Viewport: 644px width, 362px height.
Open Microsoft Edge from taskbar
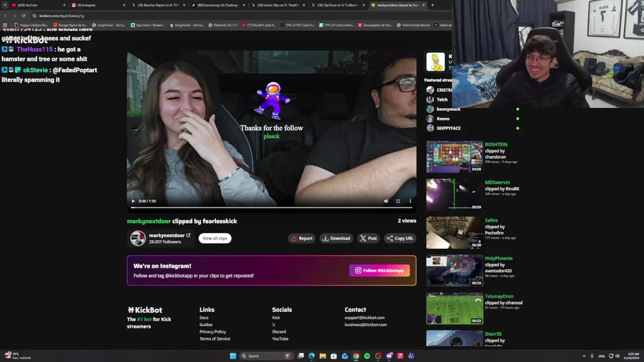click(x=311, y=356)
